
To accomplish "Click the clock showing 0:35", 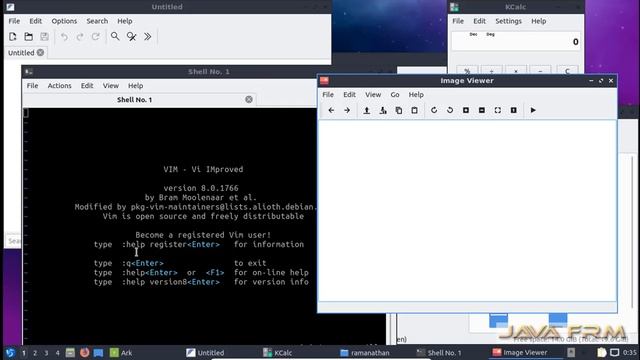I will tap(630, 352).
